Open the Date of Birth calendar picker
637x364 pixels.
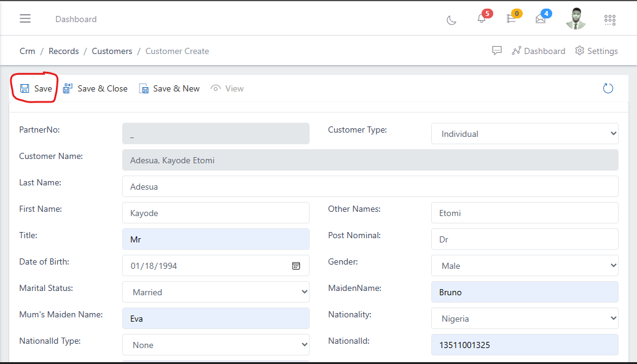click(x=295, y=265)
